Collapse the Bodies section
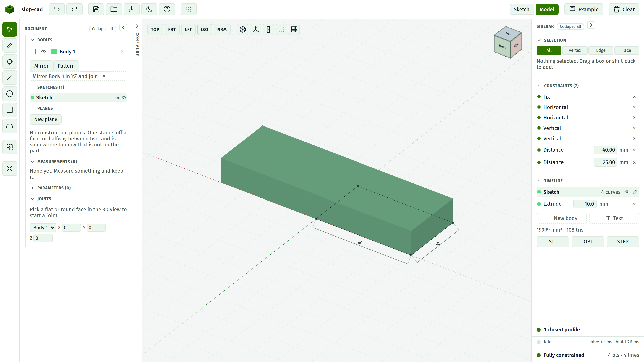Screen dimensions: 644x362 32,40
